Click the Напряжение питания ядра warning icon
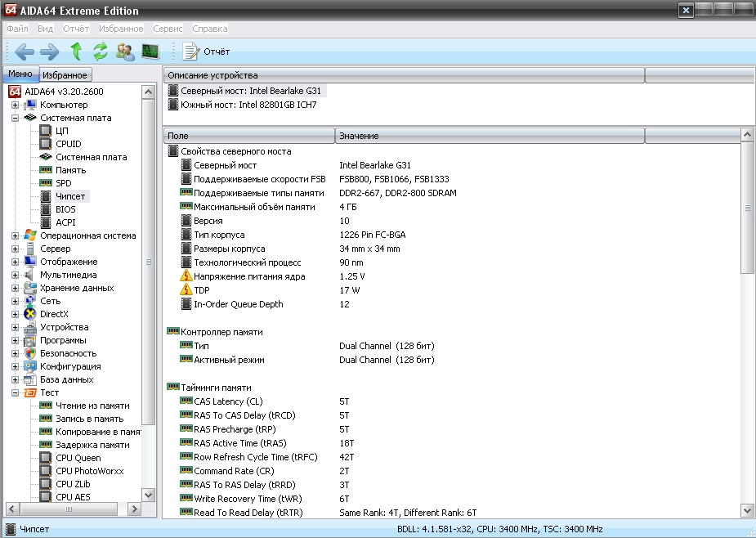 (x=186, y=276)
